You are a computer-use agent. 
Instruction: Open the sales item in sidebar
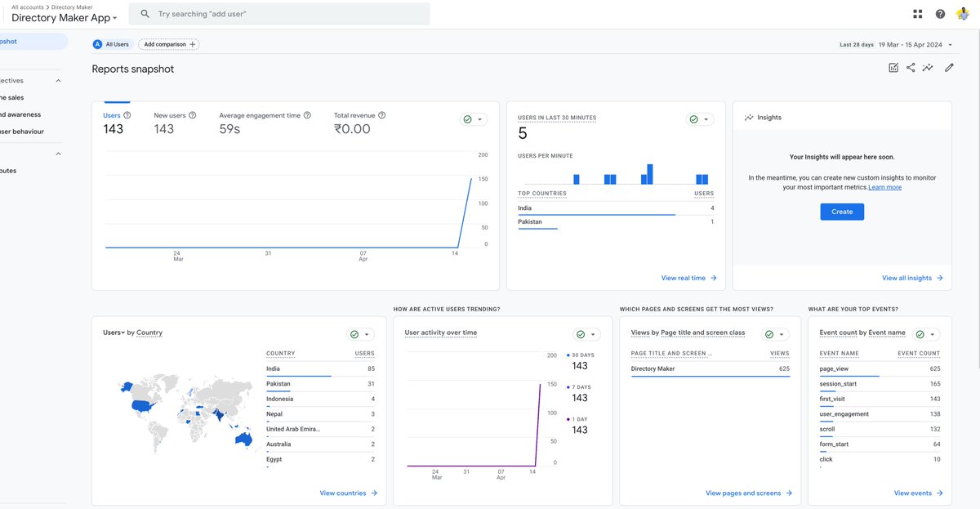[12, 97]
